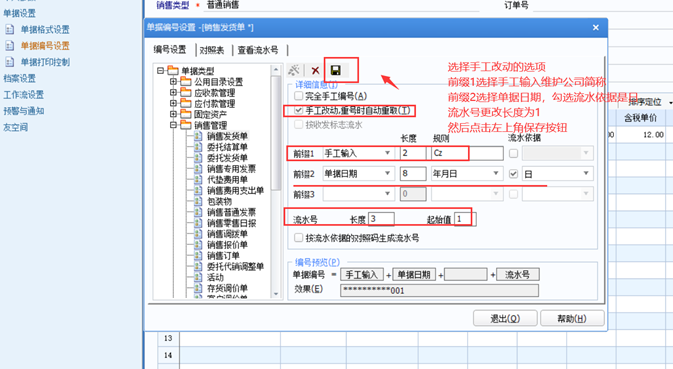Click icon next to 销售专用发票
Screen dimensions: 673x369
point(198,169)
